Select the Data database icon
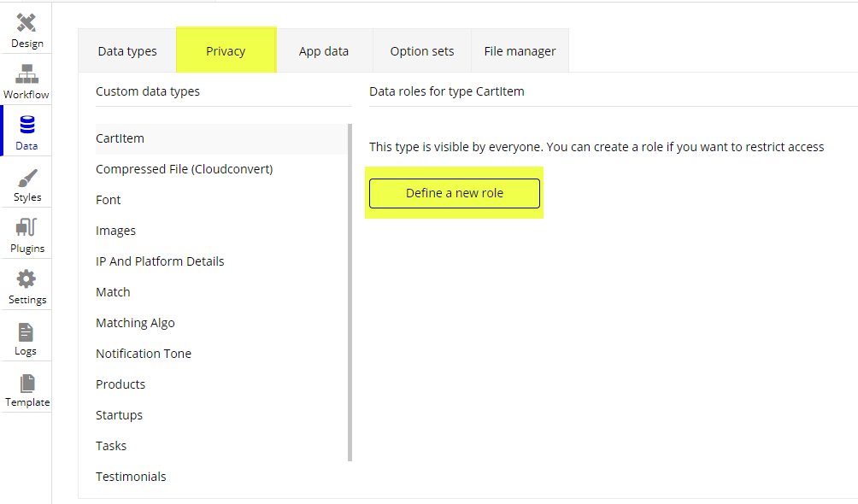Screen dimensions: 858x504 26,125
